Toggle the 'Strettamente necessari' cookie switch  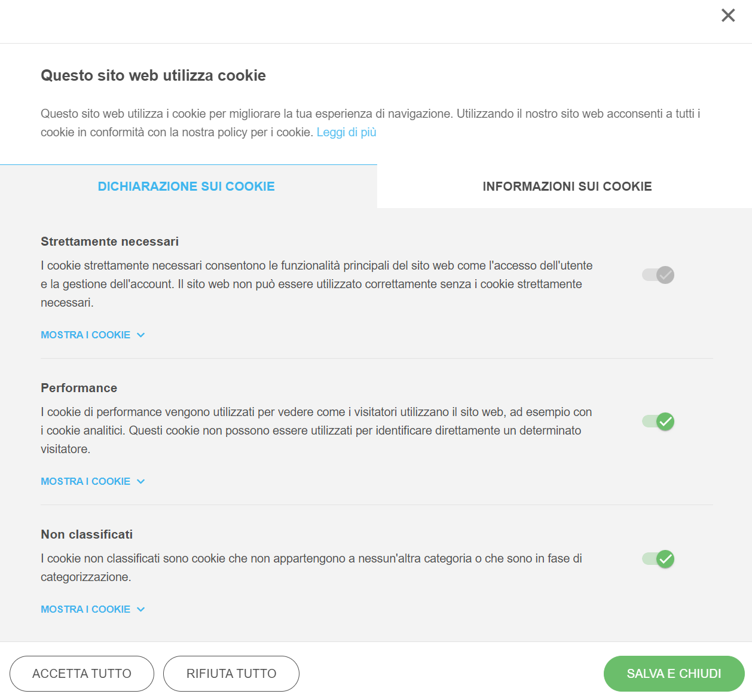pyautogui.click(x=658, y=275)
